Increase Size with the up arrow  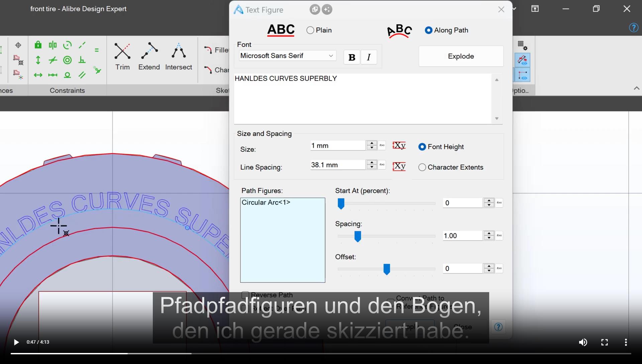pyautogui.click(x=371, y=143)
